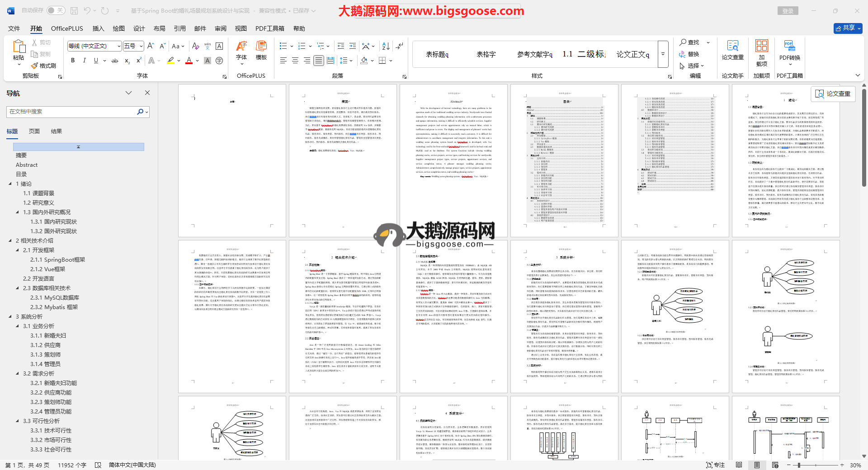Collapse the '3 系统分析' heading in navigation

(10, 316)
